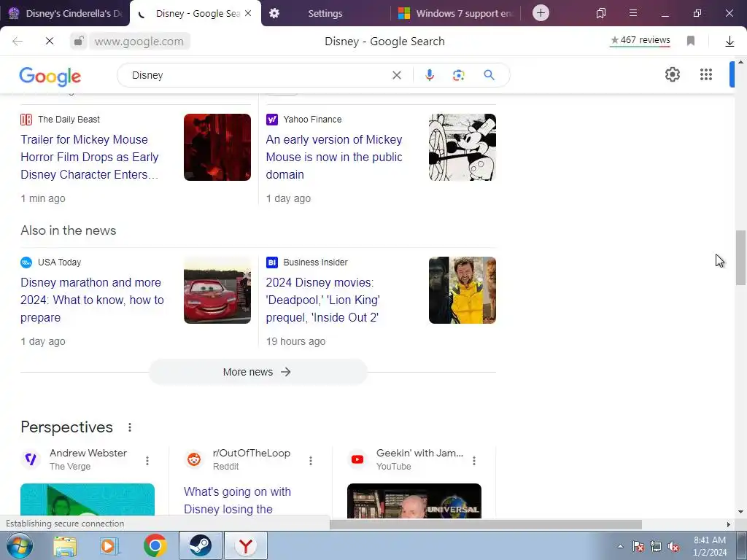The image size is (747, 560).
Task: Open options for Geekin' with Jam card
Action: coord(474,461)
